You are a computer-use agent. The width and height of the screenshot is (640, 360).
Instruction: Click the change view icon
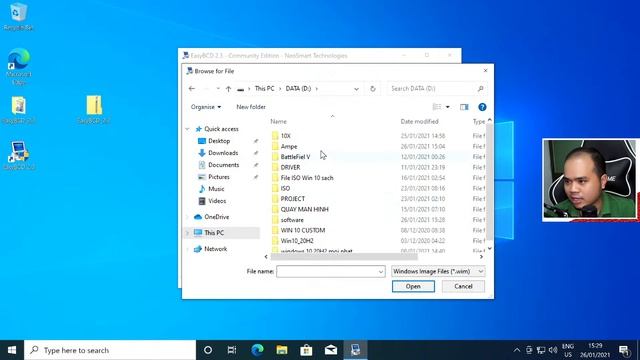(x=437, y=107)
